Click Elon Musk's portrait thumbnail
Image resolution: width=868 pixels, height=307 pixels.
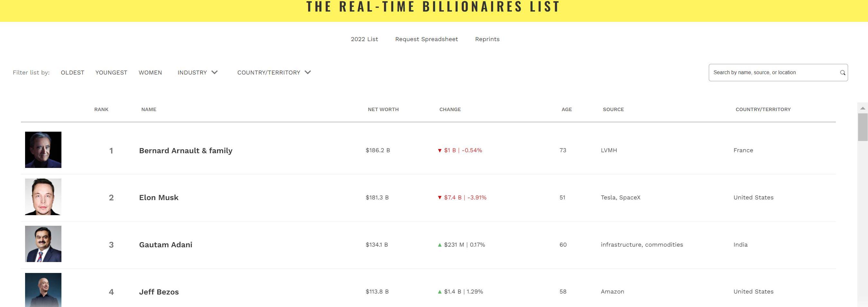coord(43,197)
